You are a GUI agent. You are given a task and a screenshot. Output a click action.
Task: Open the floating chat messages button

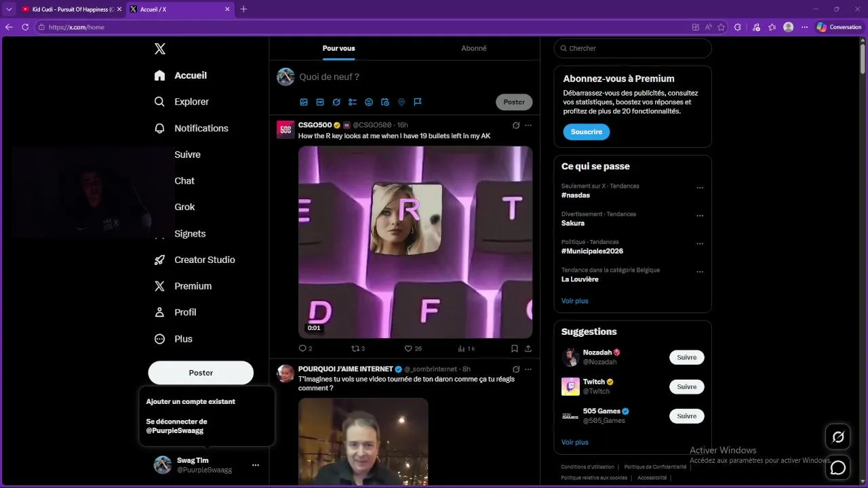point(838,468)
